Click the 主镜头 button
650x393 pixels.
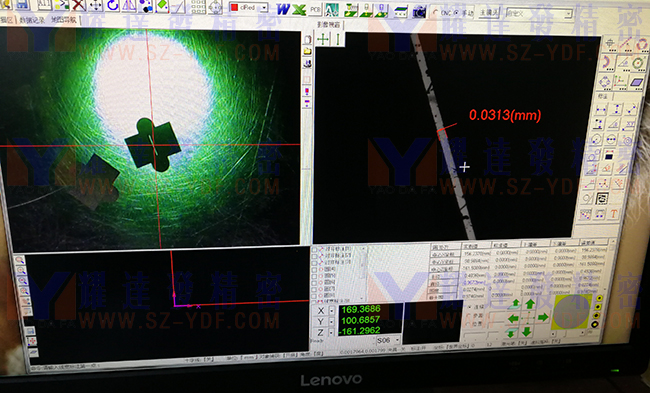point(489,12)
